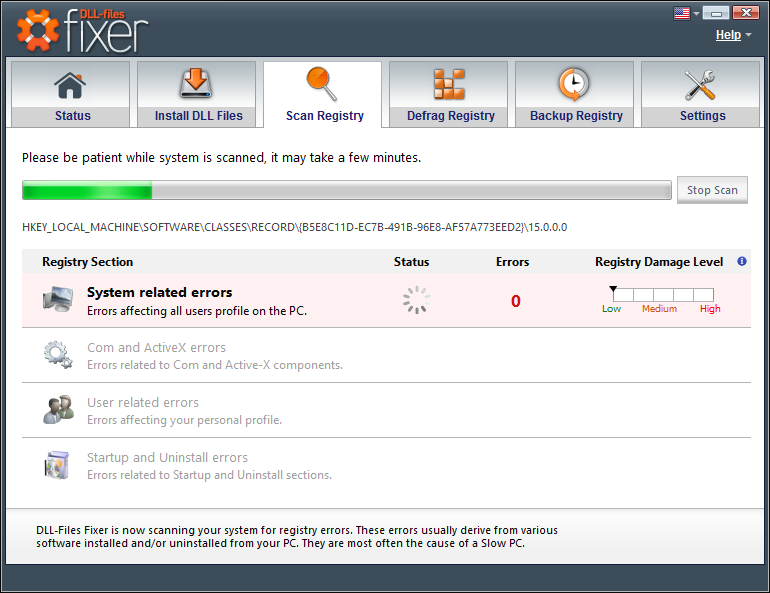
Task: Click the magnifying glass Scan Registry icon
Action: (322, 84)
